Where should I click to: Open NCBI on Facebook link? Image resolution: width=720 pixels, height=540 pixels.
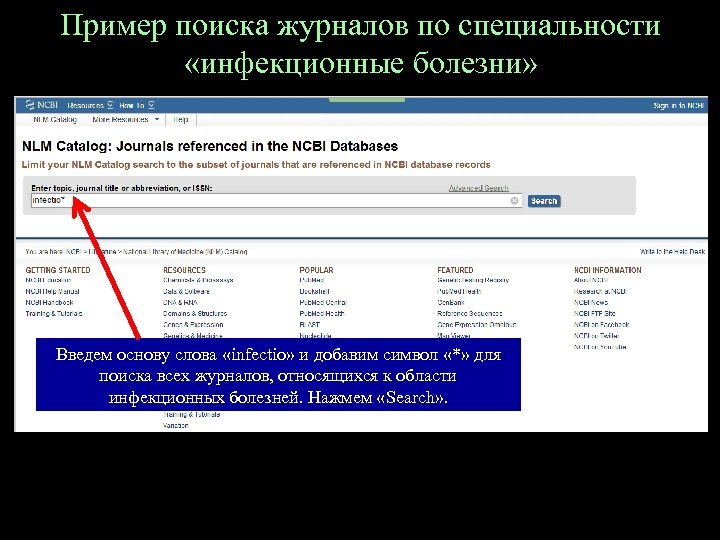pyautogui.click(x=602, y=325)
